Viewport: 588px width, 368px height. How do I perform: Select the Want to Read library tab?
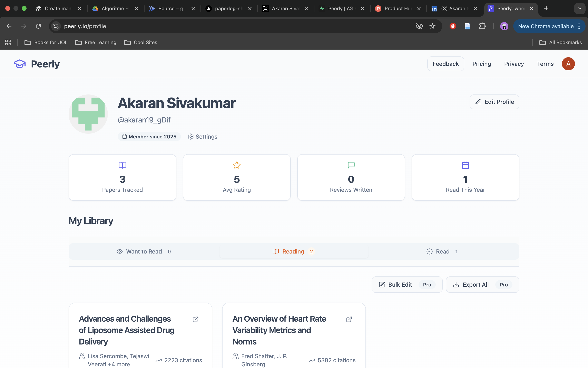coord(144,251)
